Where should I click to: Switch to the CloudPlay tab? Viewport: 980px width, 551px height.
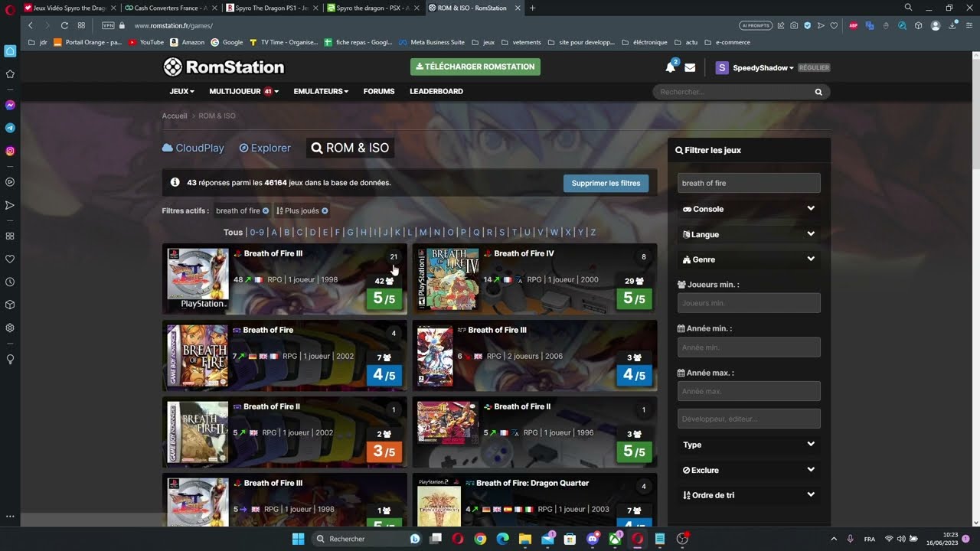coord(193,148)
